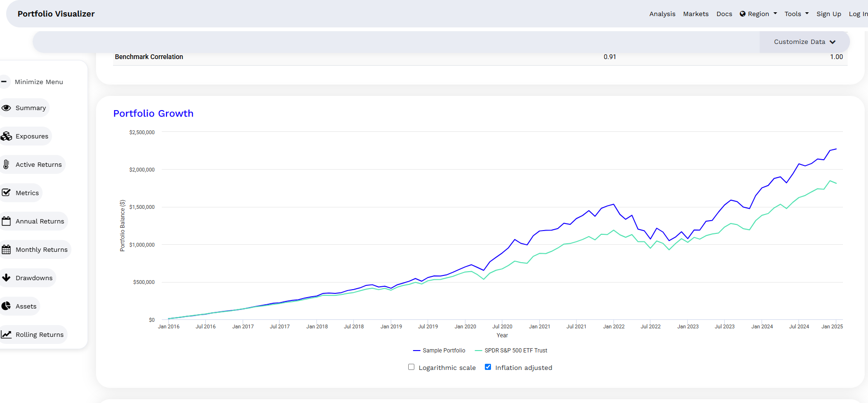Click the pie chart icon for Assets
Image resolution: width=868 pixels, height=403 pixels.
6,306
